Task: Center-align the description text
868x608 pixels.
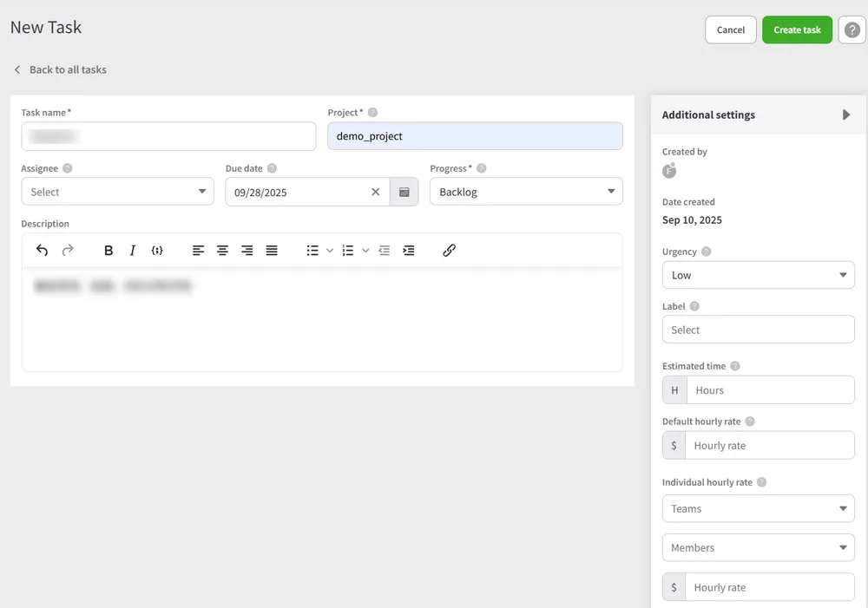Action: click(x=222, y=250)
